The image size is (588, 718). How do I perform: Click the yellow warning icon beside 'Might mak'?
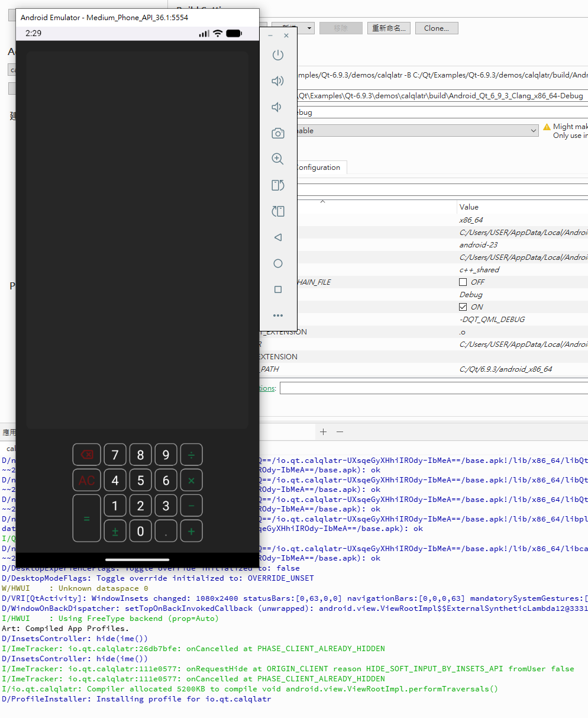(547, 127)
